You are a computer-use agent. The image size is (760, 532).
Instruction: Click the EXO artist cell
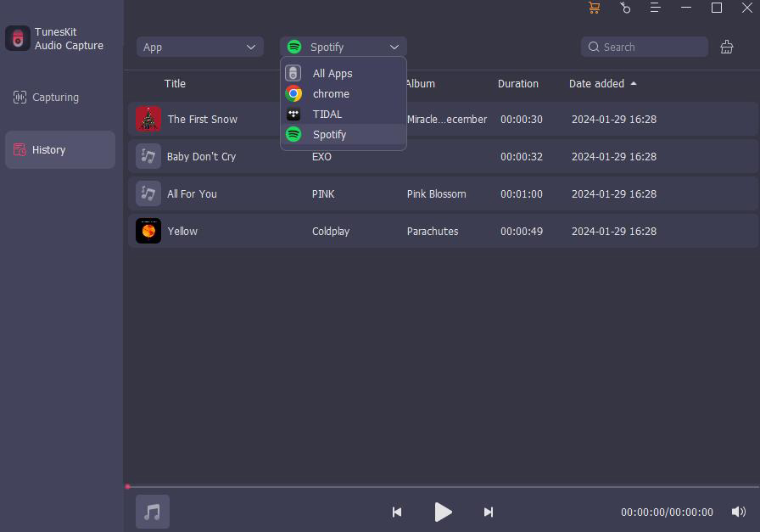321,156
